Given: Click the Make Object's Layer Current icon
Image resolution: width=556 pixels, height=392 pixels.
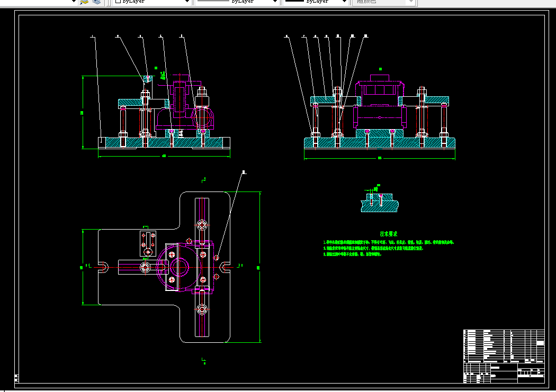Looking at the screenshot, I should (x=84, y=2).
